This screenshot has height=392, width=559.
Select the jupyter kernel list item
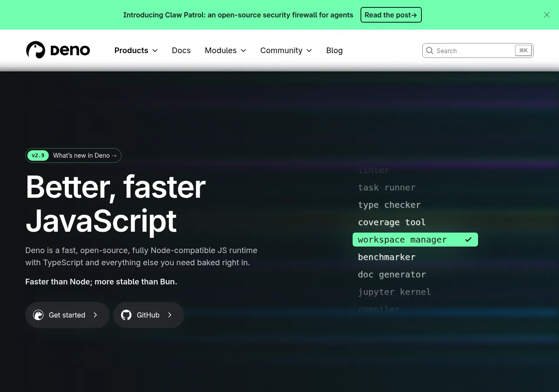(394, 292)
